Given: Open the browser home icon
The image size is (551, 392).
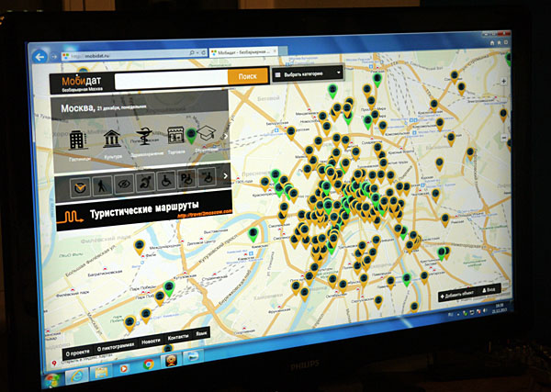Looking at the screenshot, I should (x=492, y=42).
